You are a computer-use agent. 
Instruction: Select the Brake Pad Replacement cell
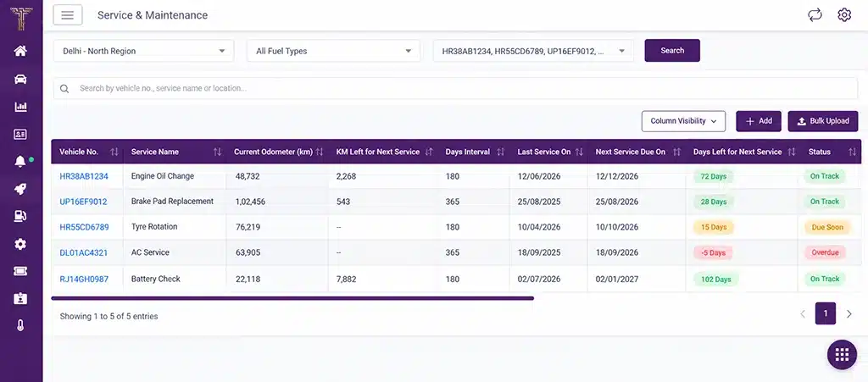point(175,202)
